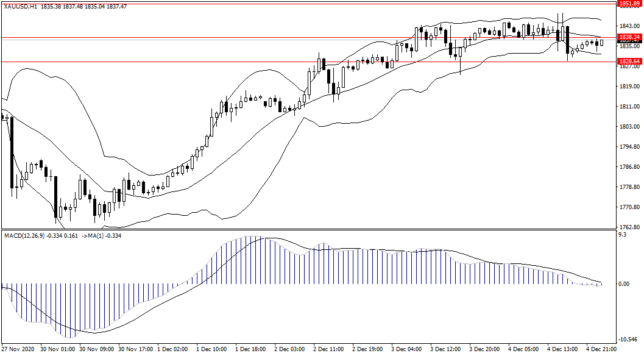
Task: Click the MACD -10.546 scale minimum label
Action: 629,340
